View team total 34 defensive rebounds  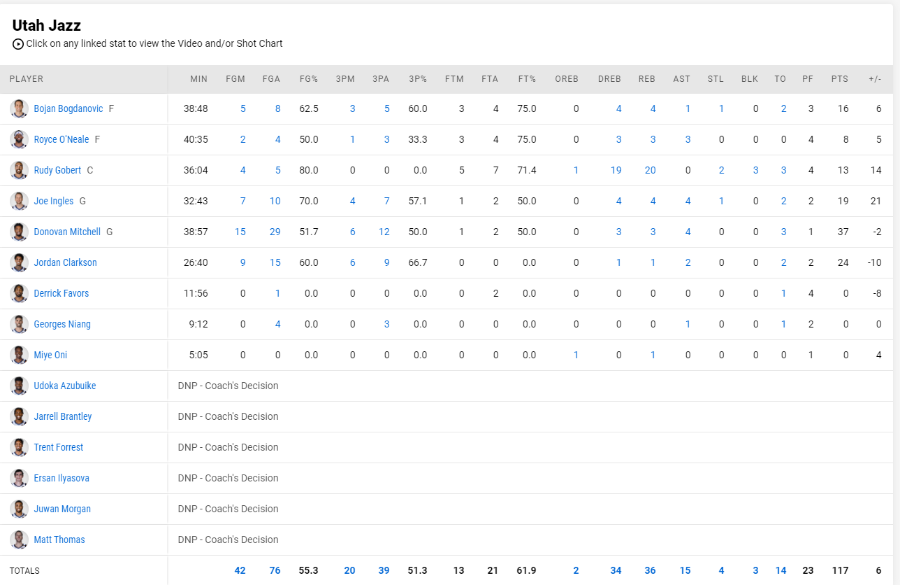pyautogui.click(x=616, y=571)
